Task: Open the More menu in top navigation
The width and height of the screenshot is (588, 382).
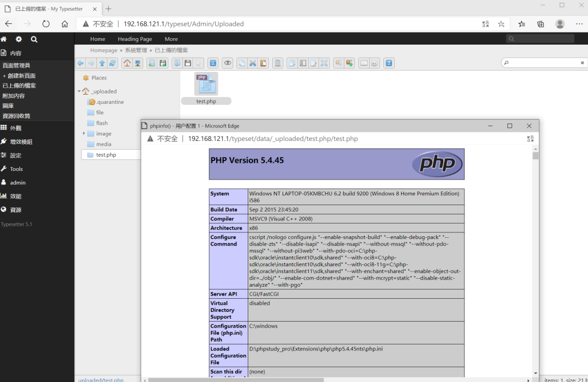Action: 171,39
